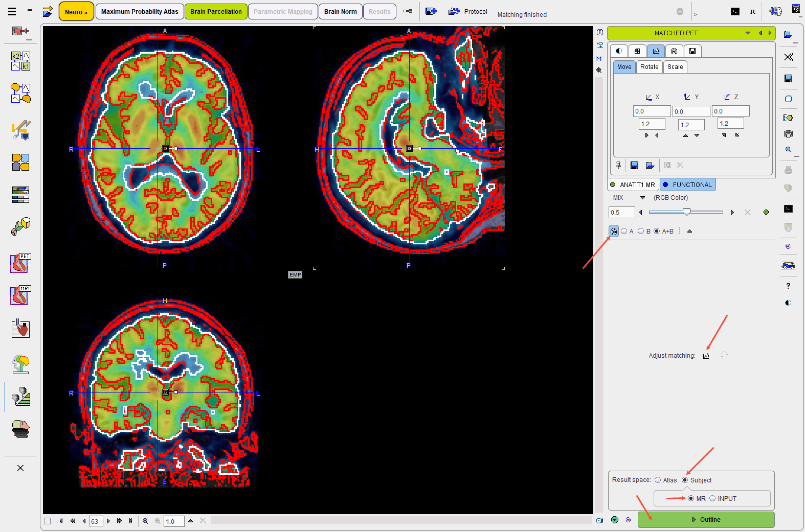
Task: Switch to the Rotate tab
Action: click(x=650, y=66)
